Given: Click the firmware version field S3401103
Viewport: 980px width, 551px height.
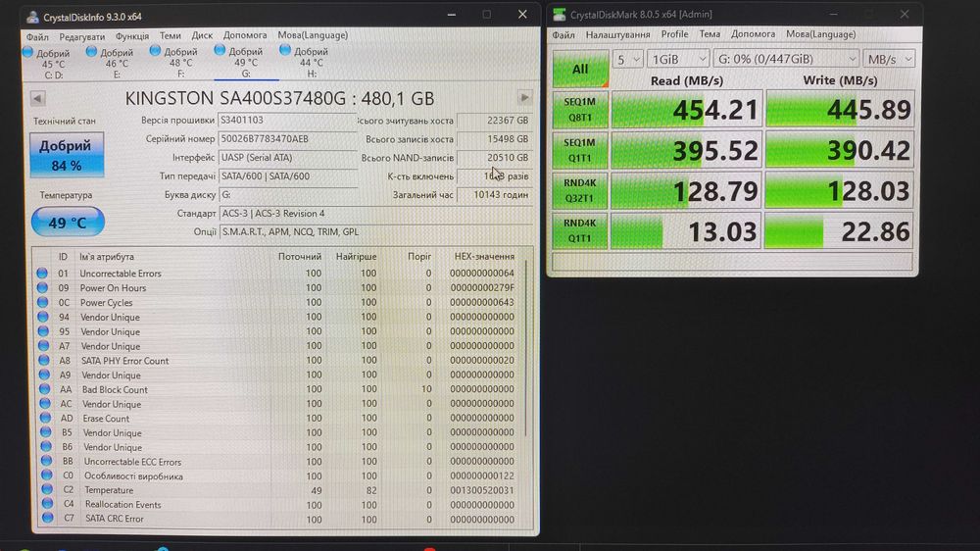Looking at the screenshot, I should coord(287,120).
